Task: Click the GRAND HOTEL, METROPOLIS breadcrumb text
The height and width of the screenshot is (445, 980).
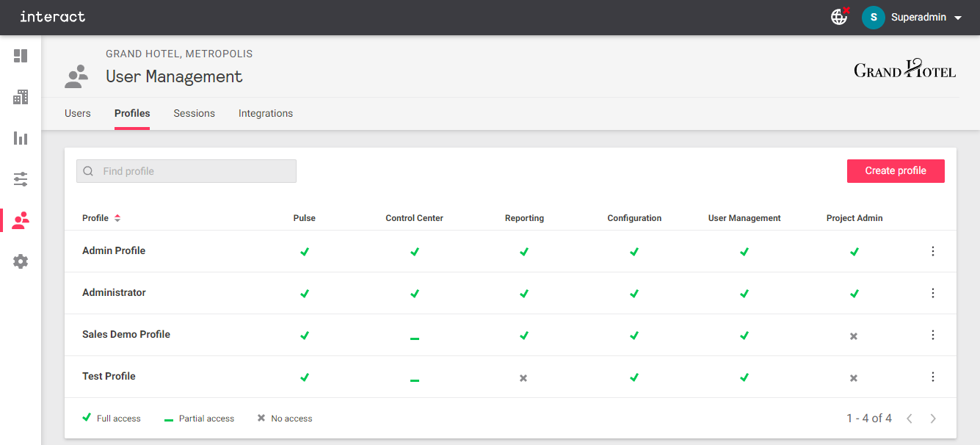Action: coord(179,54)
